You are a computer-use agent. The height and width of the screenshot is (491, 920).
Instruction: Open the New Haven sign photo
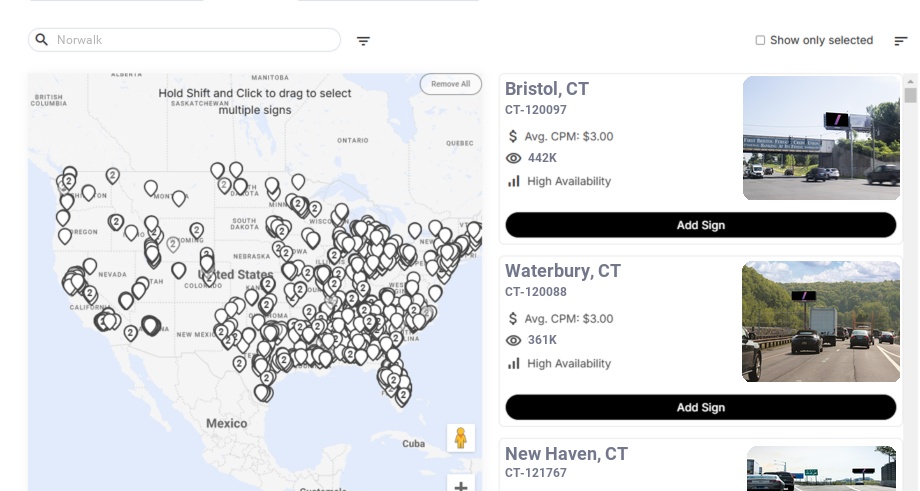tap(821, 469)
